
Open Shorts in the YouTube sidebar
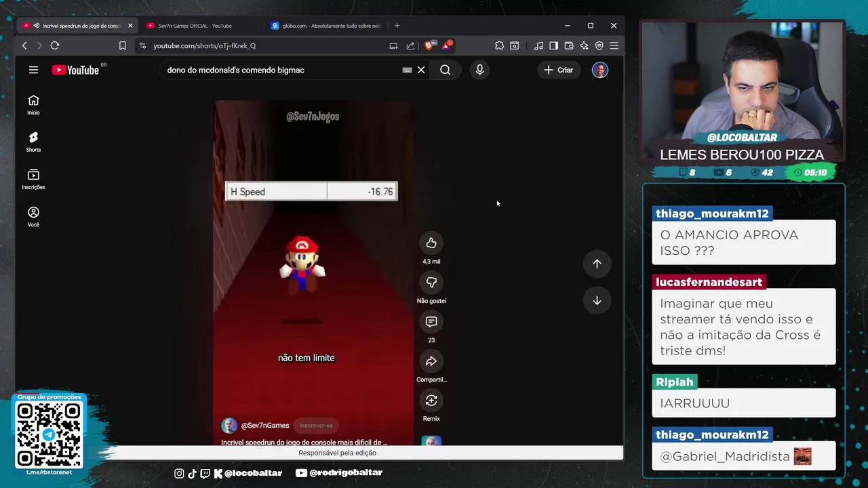pyautogui.click(x=33, y=142)
